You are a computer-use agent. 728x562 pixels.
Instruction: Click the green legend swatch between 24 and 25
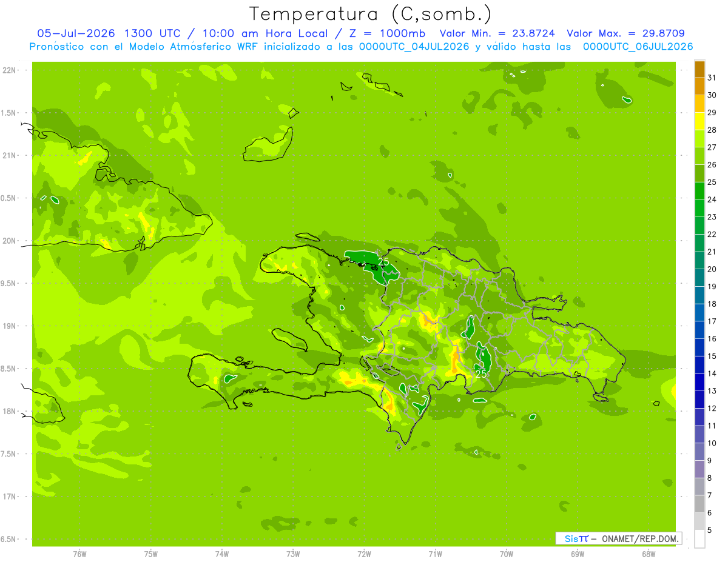699,191
